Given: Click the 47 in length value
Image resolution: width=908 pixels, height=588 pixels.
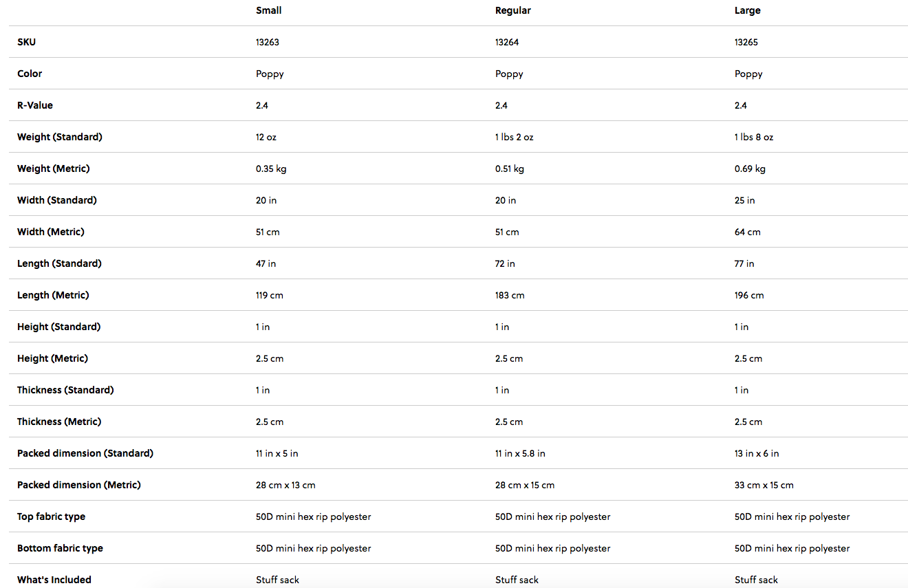Looking at the screenshot, I should coord(266,263).
